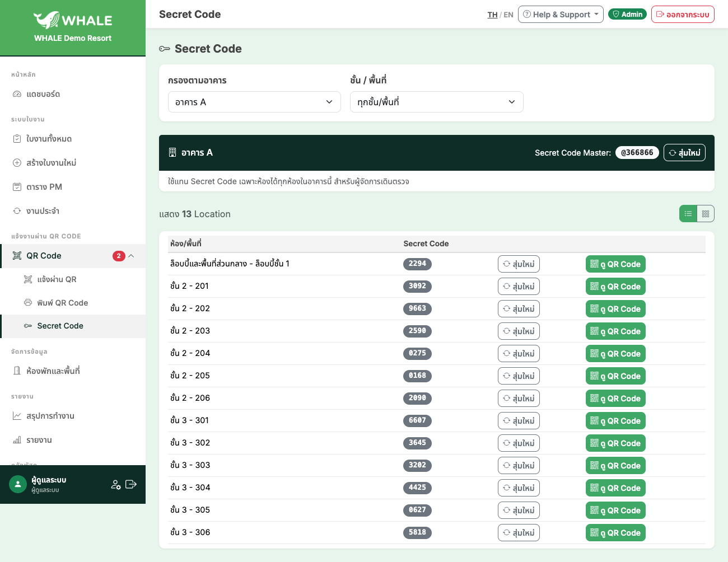The image size is (728, 562).
Task: Regenerate code for room 203
Action: [519, 331]
